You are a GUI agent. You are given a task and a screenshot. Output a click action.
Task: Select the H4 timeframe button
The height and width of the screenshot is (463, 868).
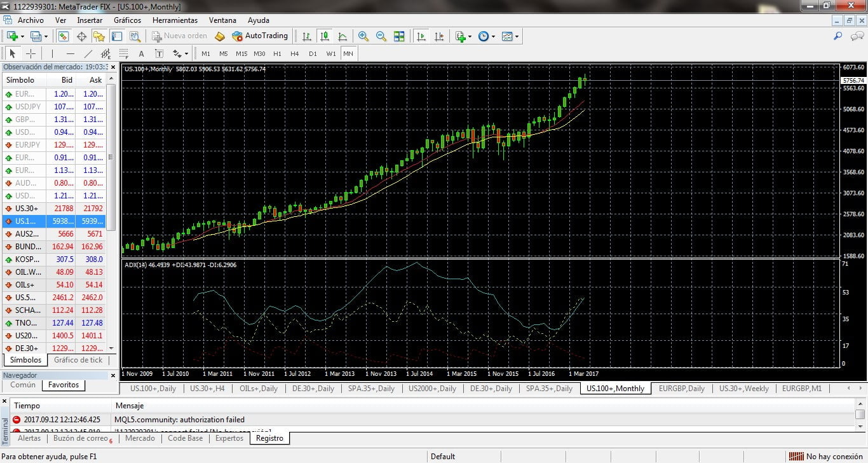click(x=294, y=54)
